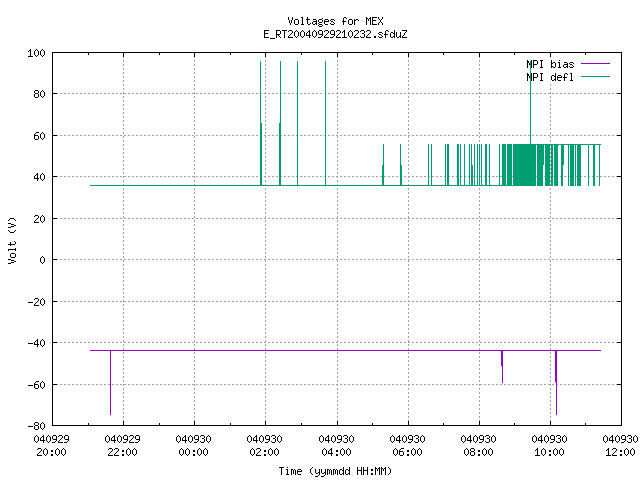640x480 pixels.
Task: Click the x-axis time label '12:00'
Action: [620, 452]
